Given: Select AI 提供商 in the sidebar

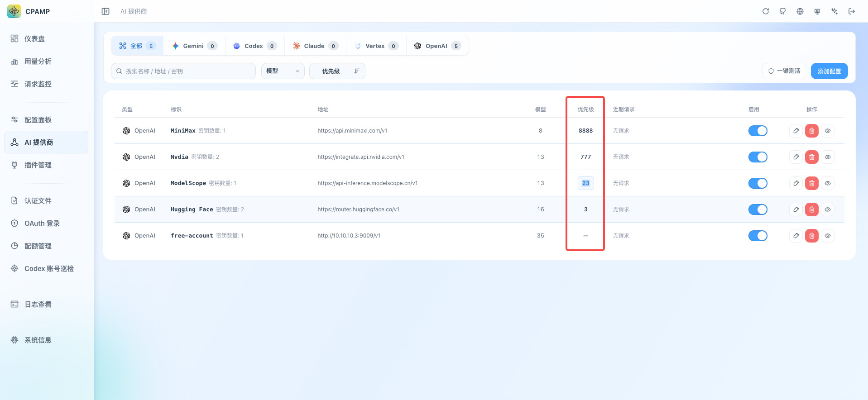Looking at the screenshot, I should [46, 142].
